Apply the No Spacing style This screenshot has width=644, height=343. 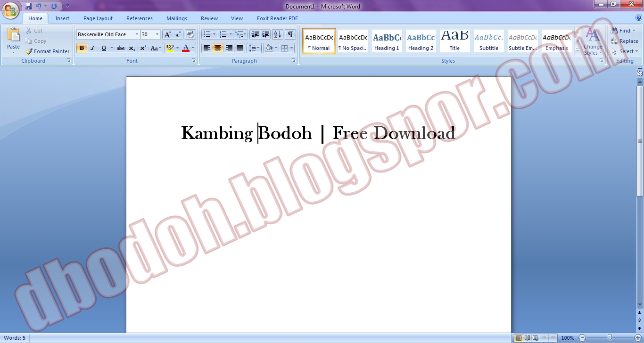pyautogui.click(x=353, y=41)
